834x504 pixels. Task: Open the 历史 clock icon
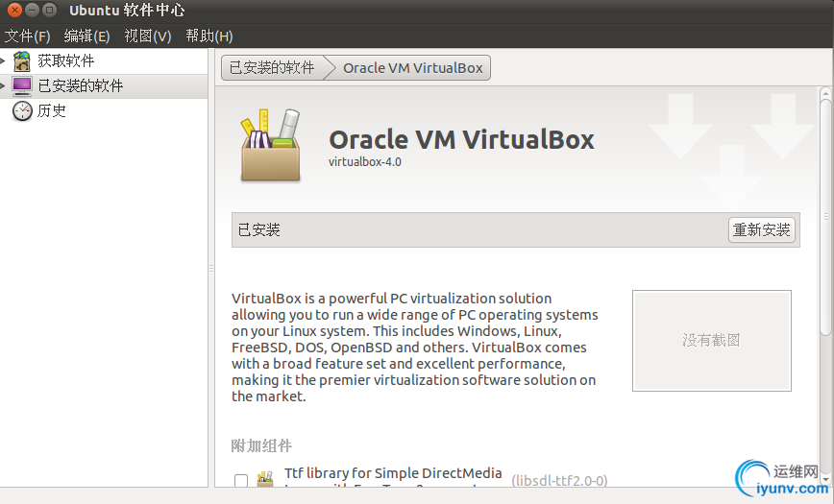pyautogui.click(x=22, y=110)
